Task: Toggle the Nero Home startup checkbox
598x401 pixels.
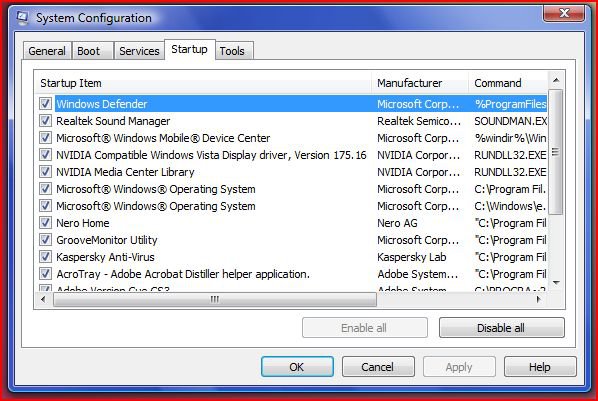Action: tap(45, 222)
